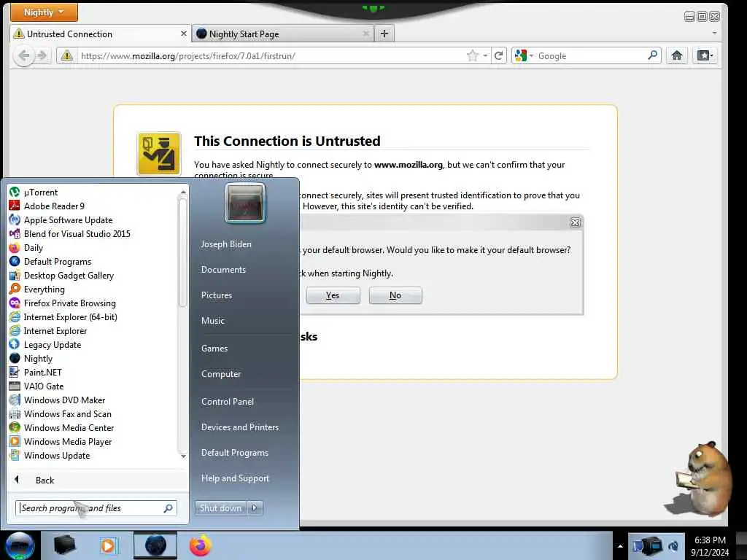Click the untrusted warning icon in URL bar

[x=66, y=55]
